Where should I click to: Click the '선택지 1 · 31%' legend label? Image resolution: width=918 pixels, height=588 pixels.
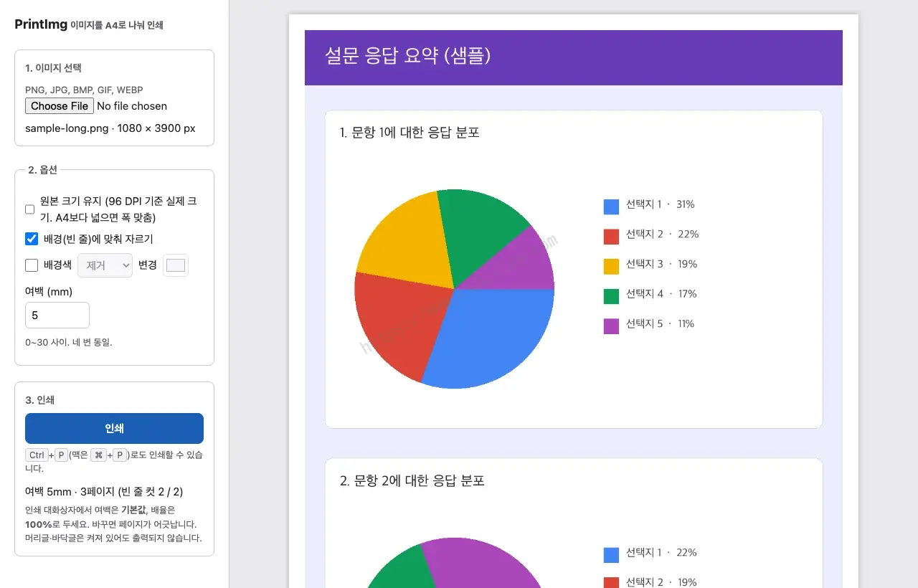coord(660,205)
